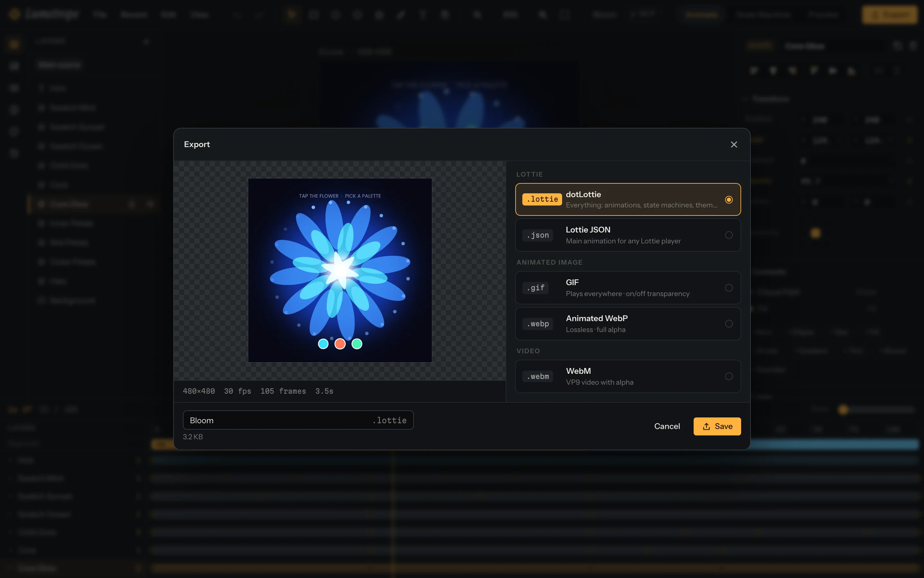Viewport: 924px width, 578px height.
Task: Pick the orange palette dot in preview
Action: tap(340, 344)
